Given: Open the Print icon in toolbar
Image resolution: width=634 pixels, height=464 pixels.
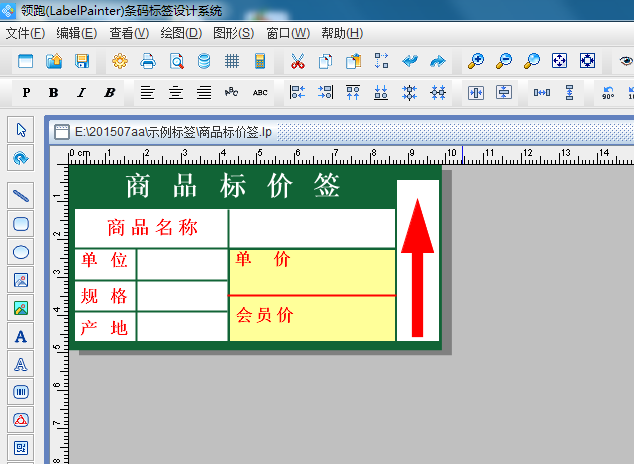Looking at the screenshot, I should point(148,62).
